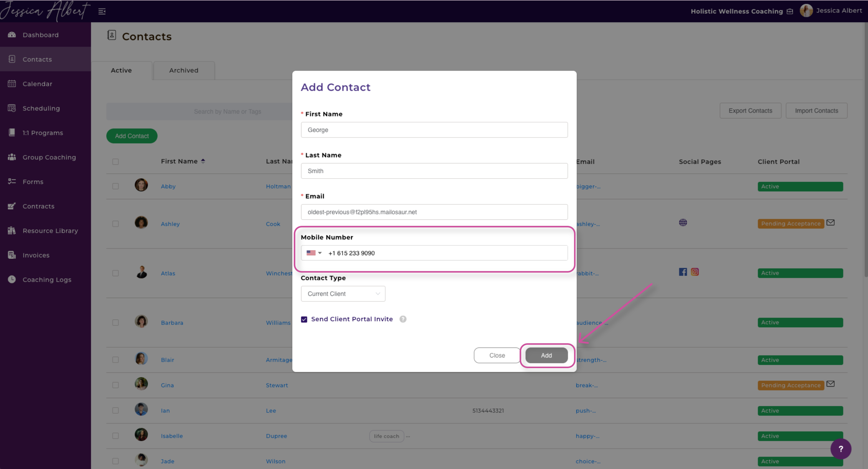This screenshot has width=868, height=469.
Task: Open the Contact Type dropdown
Action: tap(343, 294)
